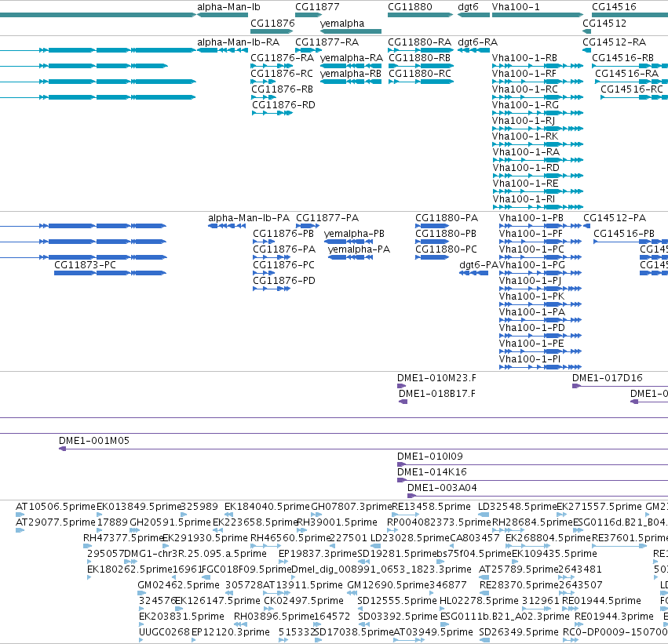Select transcript CG14516-RB
Screen dimensions: 668x644
(622, 58)
